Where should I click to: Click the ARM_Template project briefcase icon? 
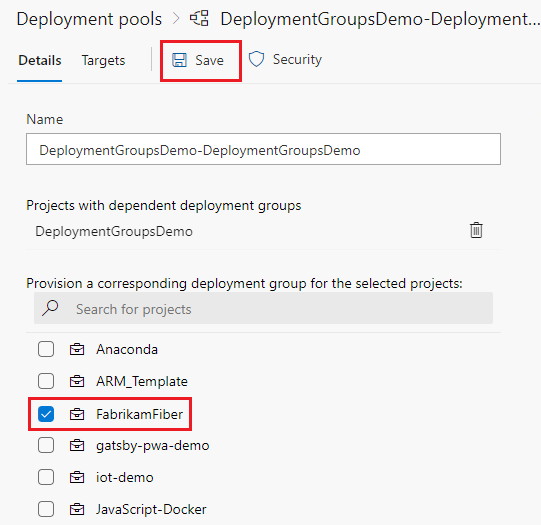click(77, 381)
